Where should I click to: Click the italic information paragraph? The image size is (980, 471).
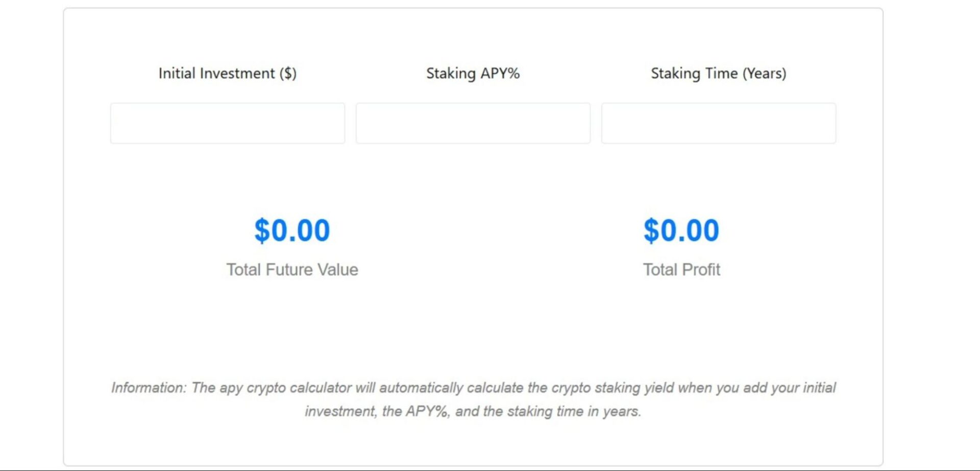474,398
